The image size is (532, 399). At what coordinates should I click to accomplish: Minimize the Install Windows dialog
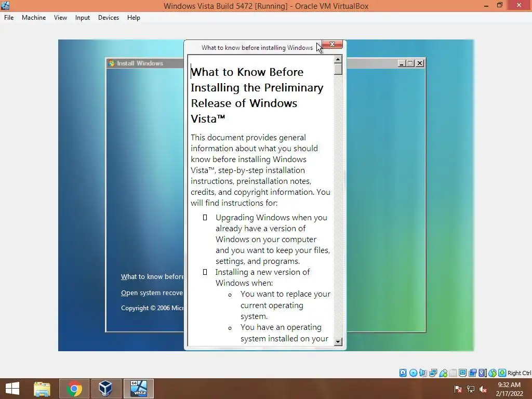pos(402,63)
